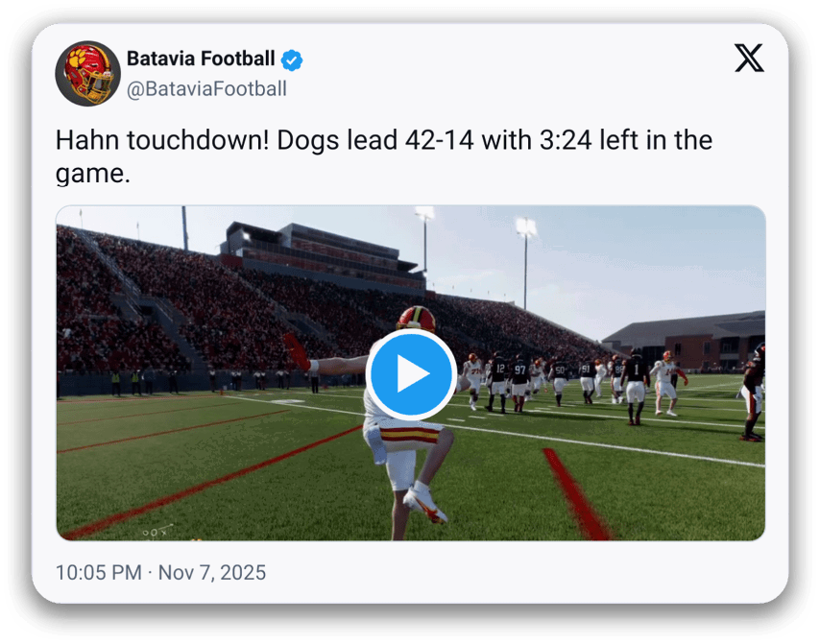Open the Batavia Football display name
Image resolution: width=820 pixels, height=644 pixels.
[200, 60]
